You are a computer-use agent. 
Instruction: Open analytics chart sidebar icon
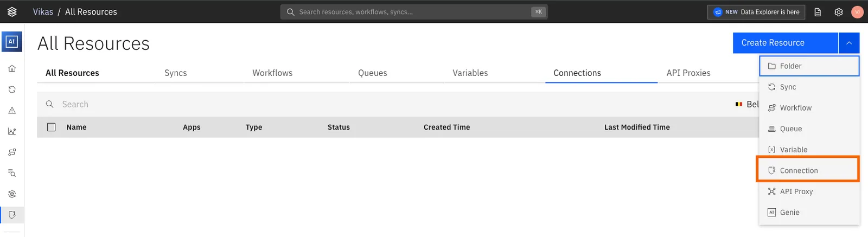click(x=12, y=131)
